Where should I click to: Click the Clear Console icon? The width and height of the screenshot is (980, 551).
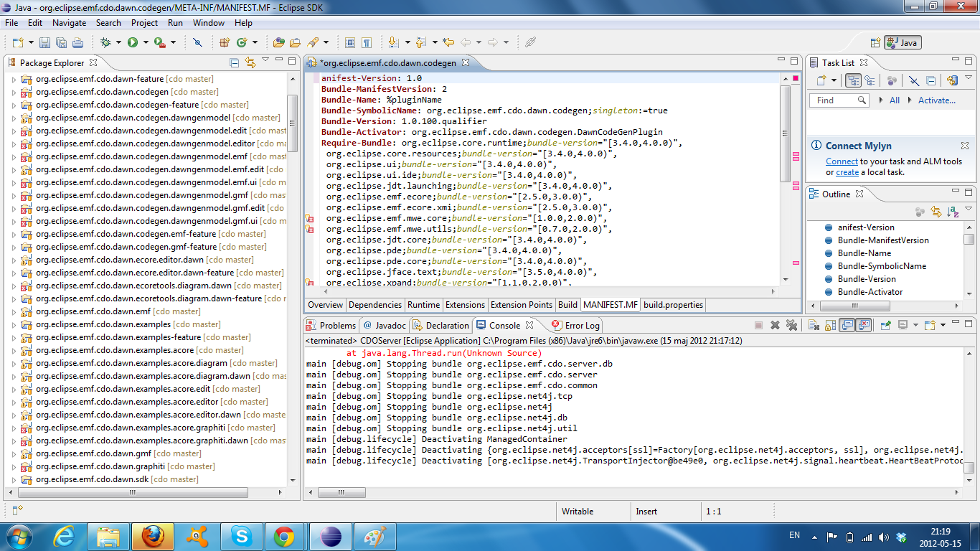click(x=814, y=325)
